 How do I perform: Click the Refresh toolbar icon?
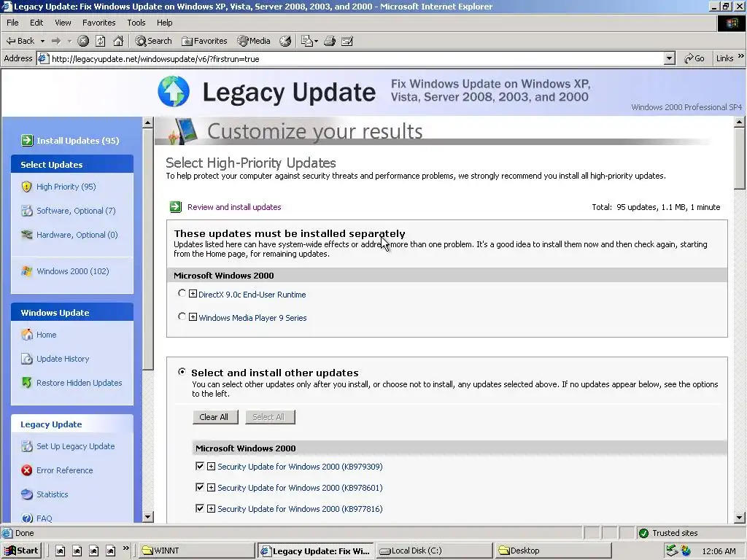(x=101, y=41)
